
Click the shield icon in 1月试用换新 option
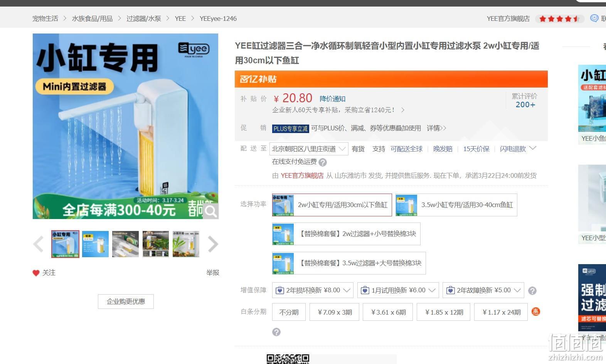(x=365, y=290)
